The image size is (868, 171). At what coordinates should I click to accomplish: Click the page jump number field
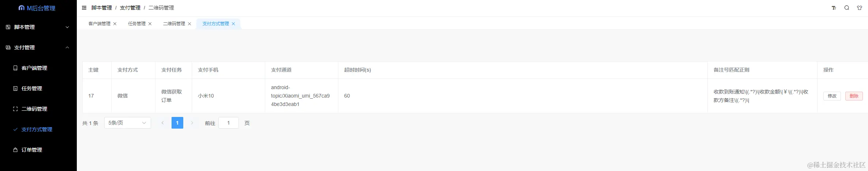(229, 123)
